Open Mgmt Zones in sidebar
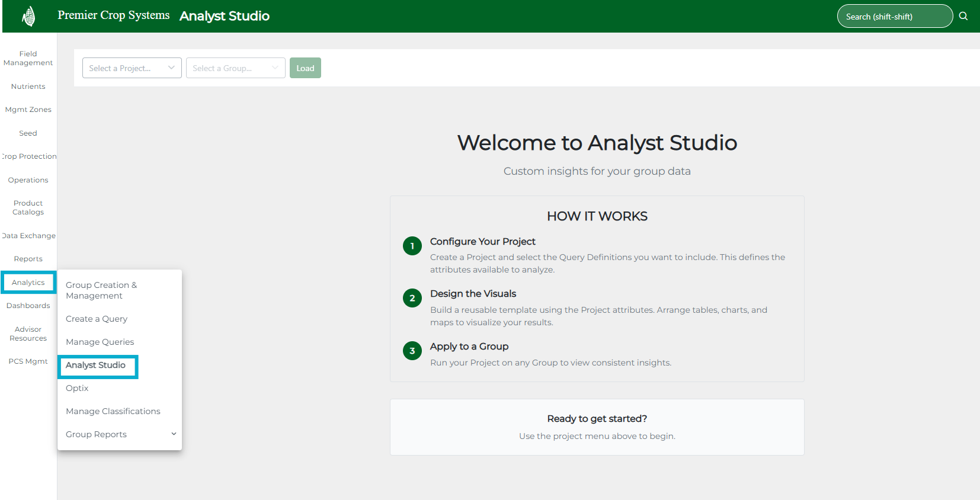 click(x=28, y=110)
